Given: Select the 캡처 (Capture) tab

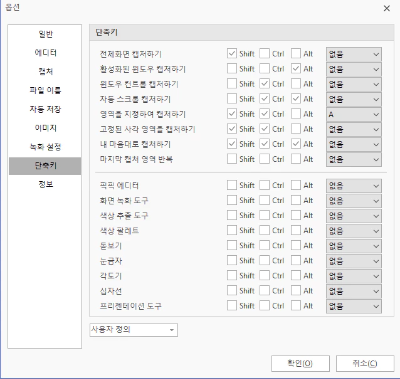Looking at the screenshot, I should tap(45, 71).
